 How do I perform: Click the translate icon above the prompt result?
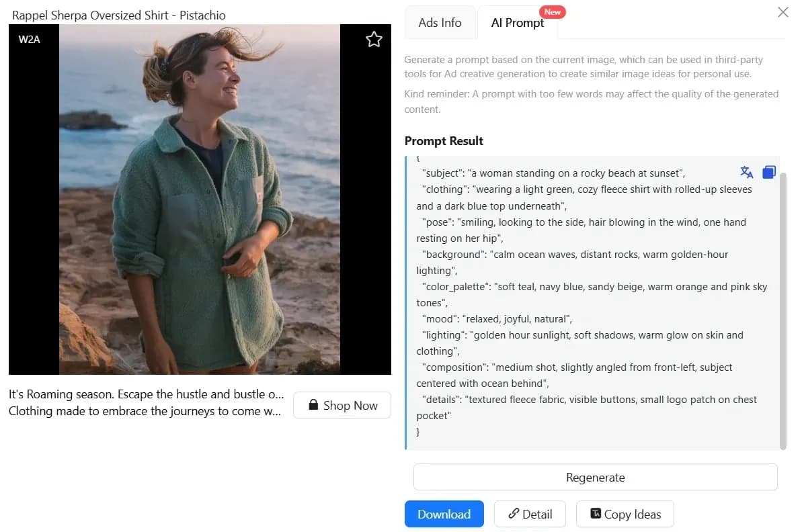(x=746, y=172)
